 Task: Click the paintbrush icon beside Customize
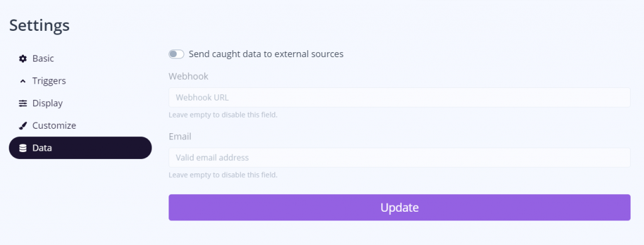pos(23,126)
